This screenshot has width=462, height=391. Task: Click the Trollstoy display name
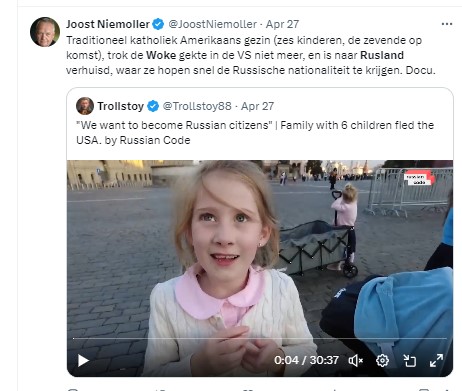pos(121,106)
